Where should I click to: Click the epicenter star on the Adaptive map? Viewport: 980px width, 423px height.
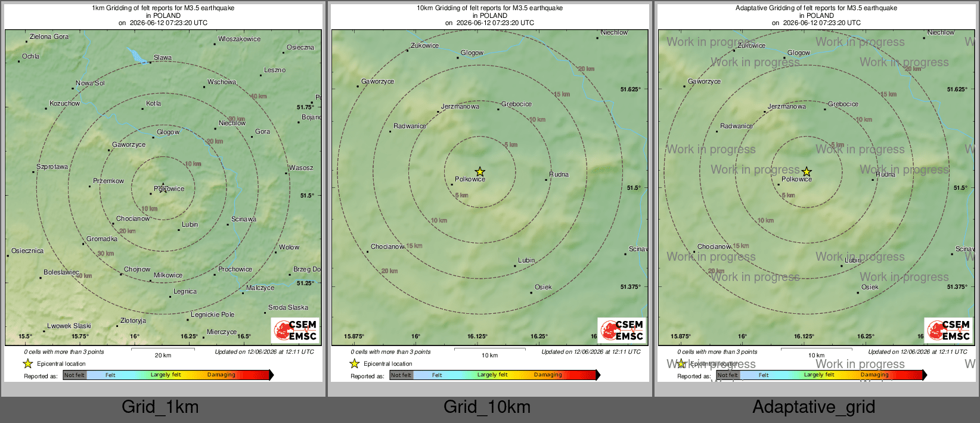(x=807, y=172)
